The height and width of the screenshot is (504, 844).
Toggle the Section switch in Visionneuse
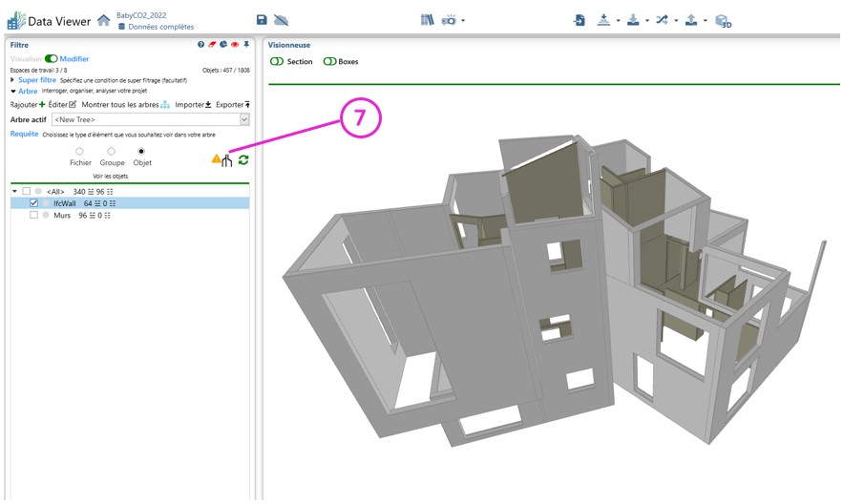point(277,62)
